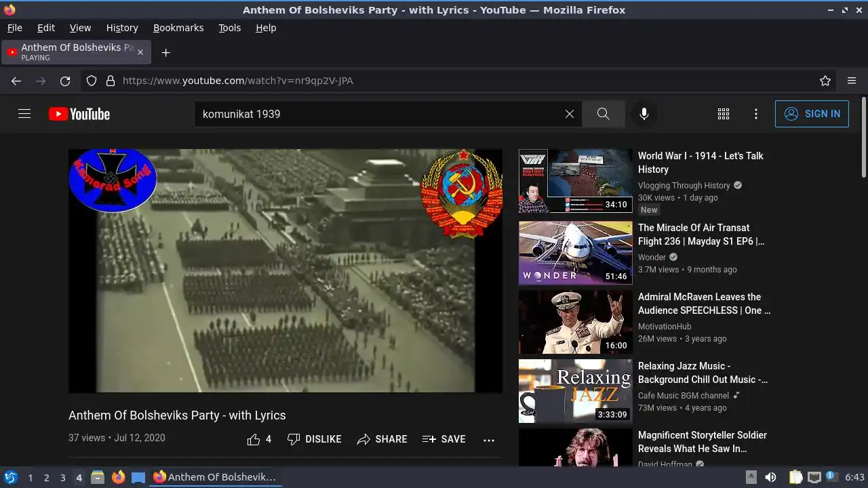868x488 pixels.
Task: Go forward in Firefox
Action: pos(41,81)
